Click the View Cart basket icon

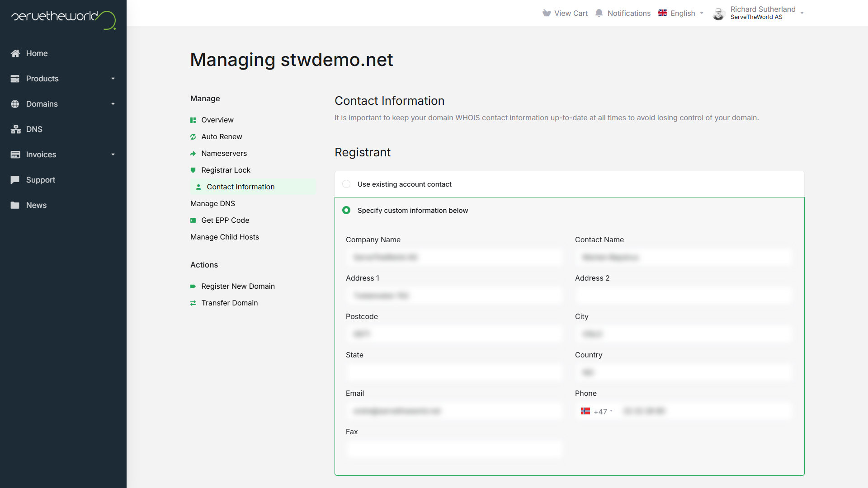pyautogui.click(x=547, y=13)
